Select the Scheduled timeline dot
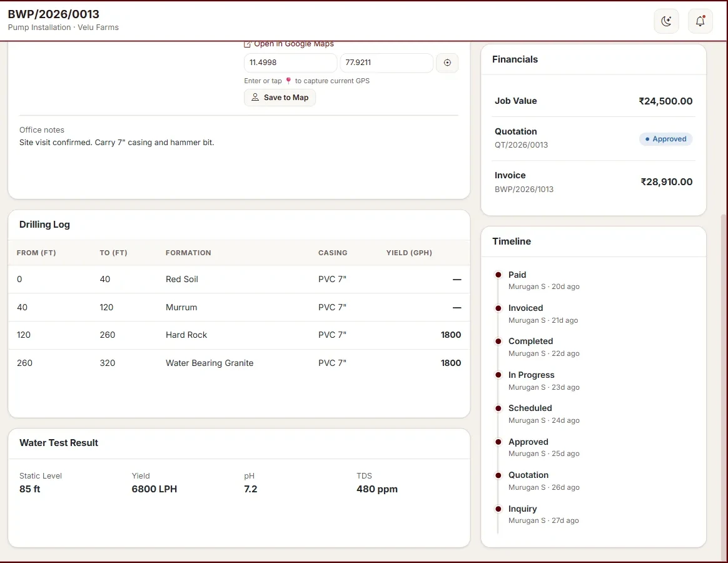 pyautogui.click(x=498, y=408)
